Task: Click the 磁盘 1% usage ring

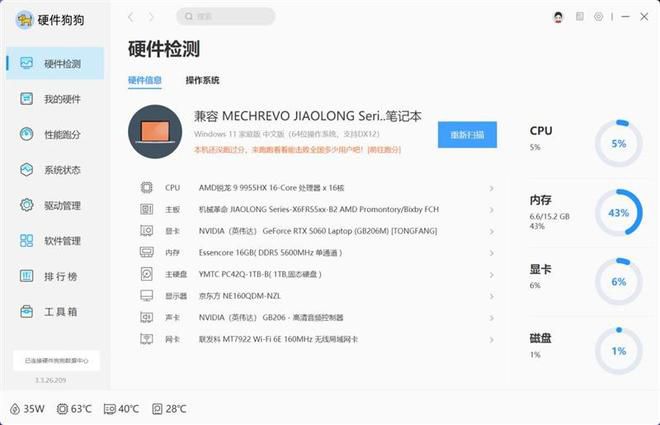Action: [x=618, y=351]
